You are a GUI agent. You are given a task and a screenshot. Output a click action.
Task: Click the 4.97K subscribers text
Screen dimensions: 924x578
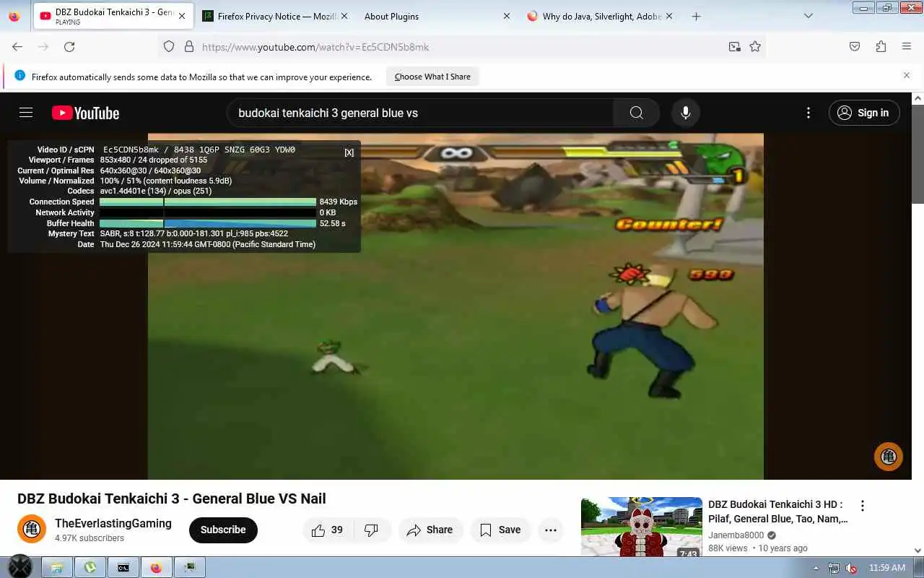(x=90, y=538)
